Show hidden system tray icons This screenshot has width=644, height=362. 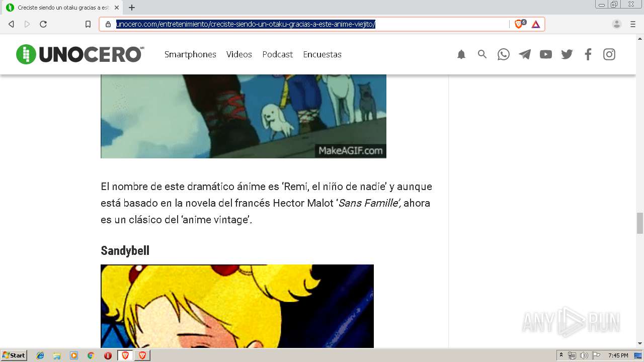561,355
